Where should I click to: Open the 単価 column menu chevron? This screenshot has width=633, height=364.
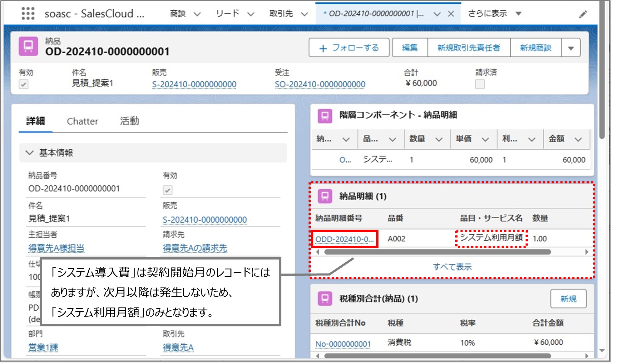[x=485, y=139]
